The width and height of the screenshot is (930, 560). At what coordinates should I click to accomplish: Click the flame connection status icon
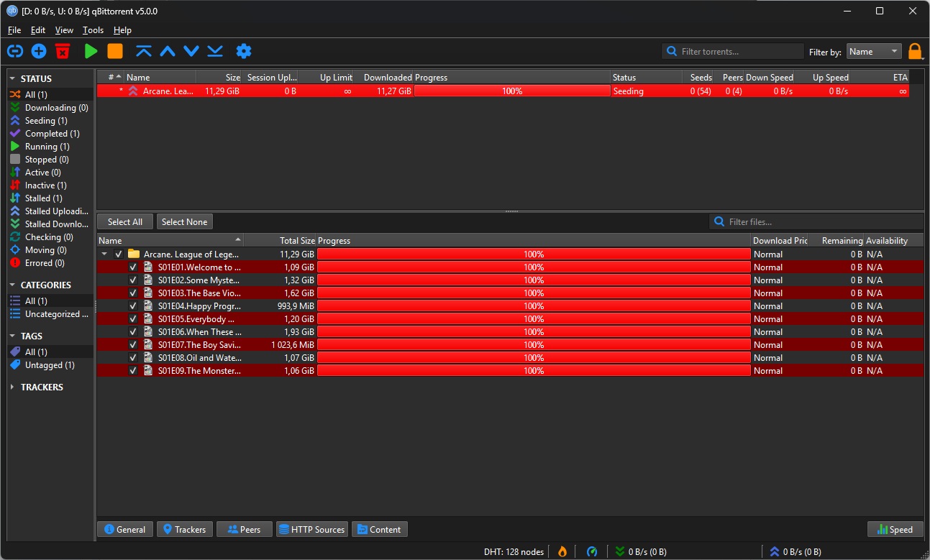pyautogui.click(x=562, y=551)
